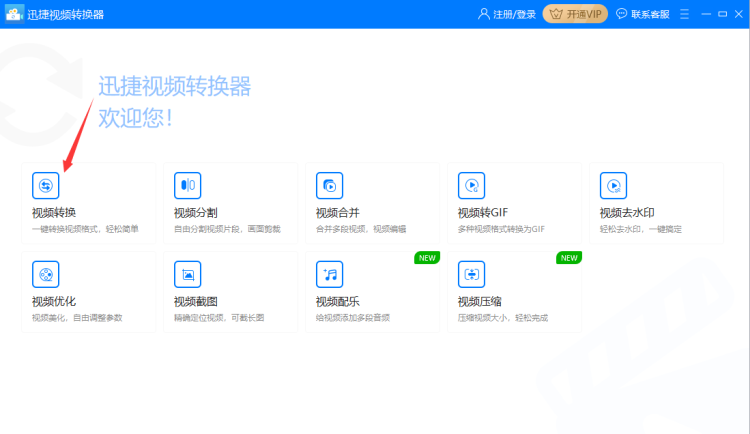Select the 视频配乐 title text

pos(338,301)
